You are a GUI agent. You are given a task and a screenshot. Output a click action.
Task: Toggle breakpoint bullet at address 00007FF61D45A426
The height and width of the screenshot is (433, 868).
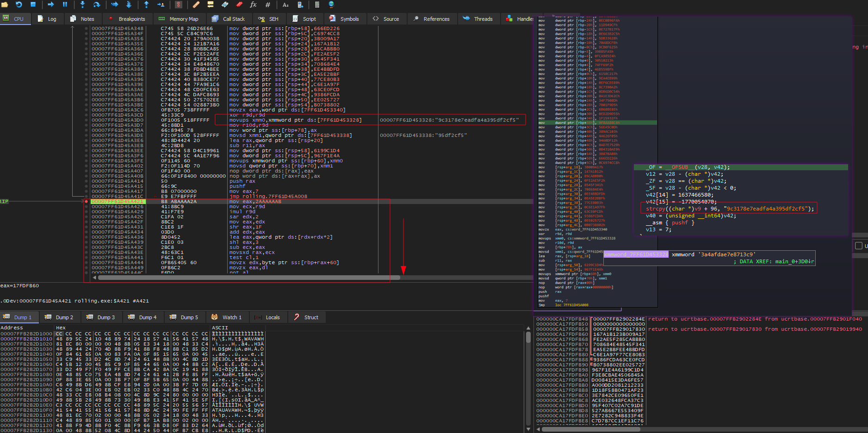[86, 207]
